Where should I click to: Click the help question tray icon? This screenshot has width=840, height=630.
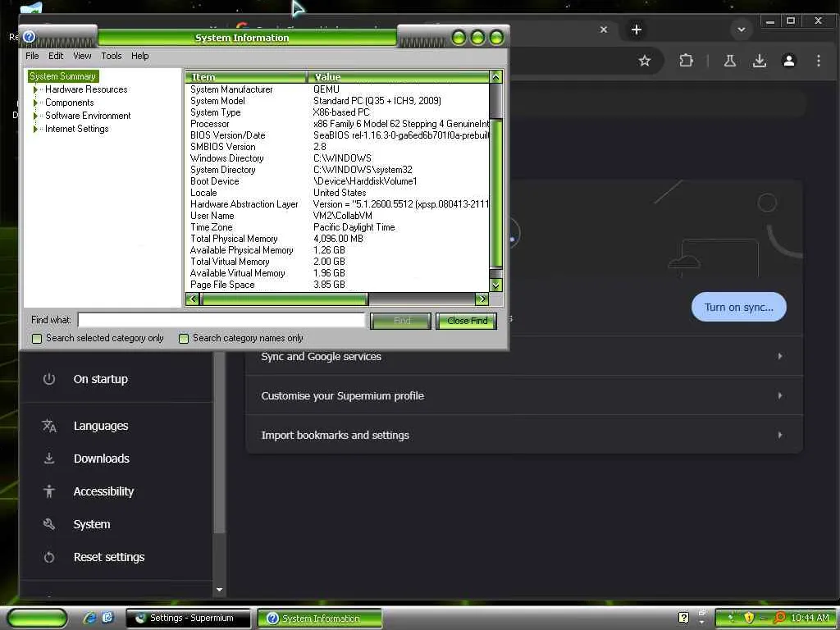(683, 618)
